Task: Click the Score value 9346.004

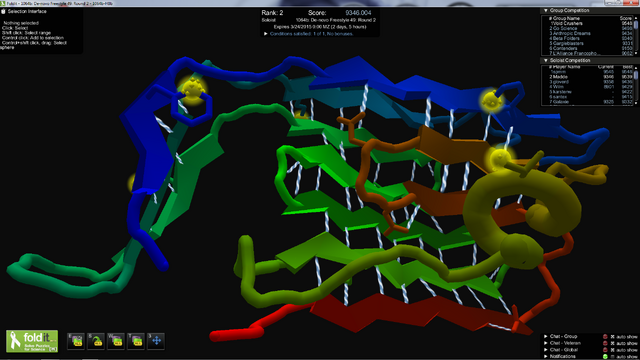Action: [358, 13]
